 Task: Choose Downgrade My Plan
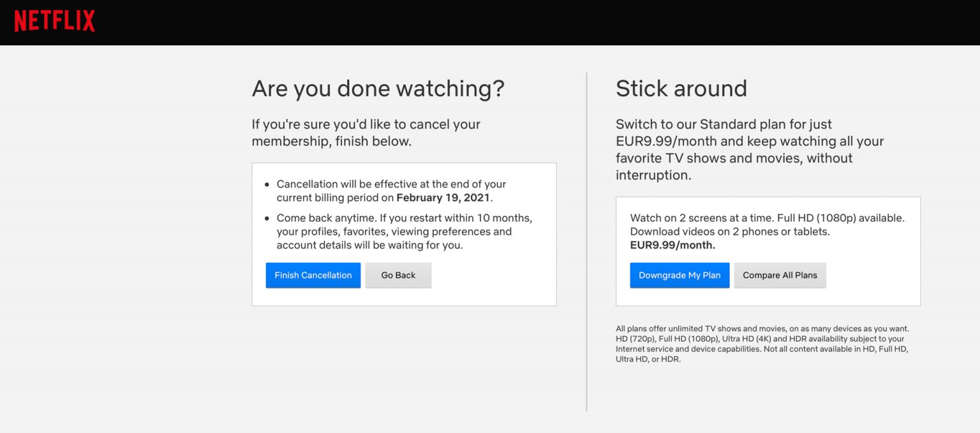(679, 275)
